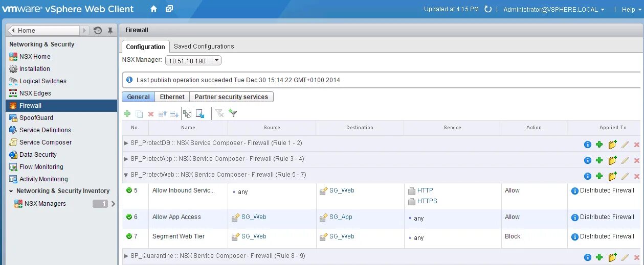Add section from SP_ProtectApp row folder icon
Image resolution: width=644 pixels, height=265 pixels.
[612, 160]
